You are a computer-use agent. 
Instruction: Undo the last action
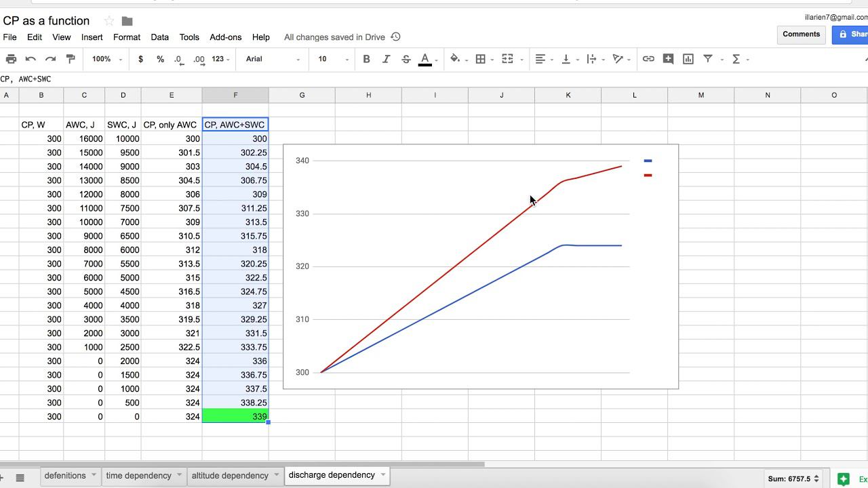[x=31, y=60]
